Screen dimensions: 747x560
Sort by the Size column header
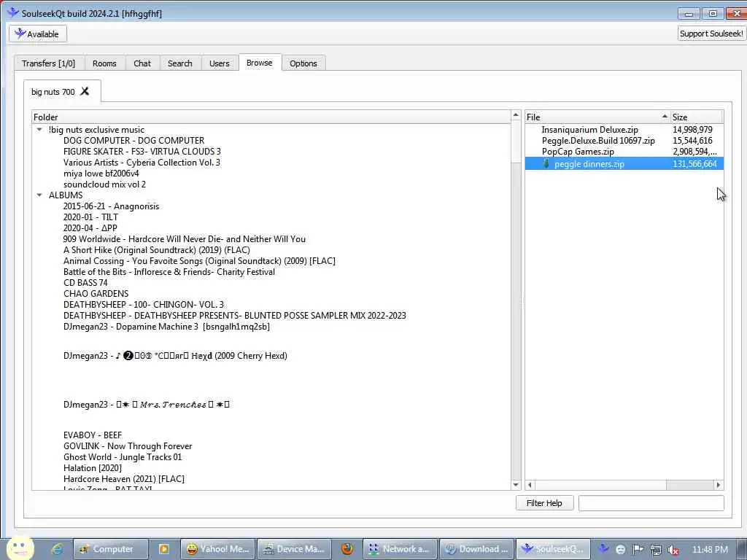(x=697, y=117)
